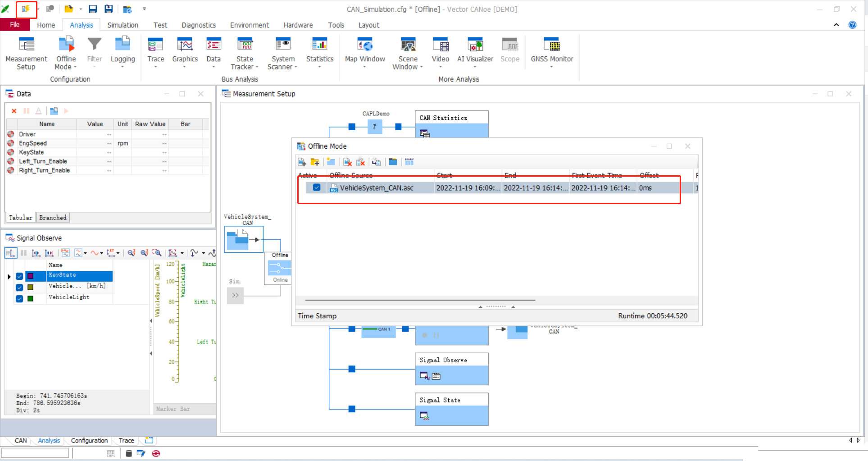This screenshot has width=868, height=461.
Task: Switch to Branched view in Data window
Action: 53,218
